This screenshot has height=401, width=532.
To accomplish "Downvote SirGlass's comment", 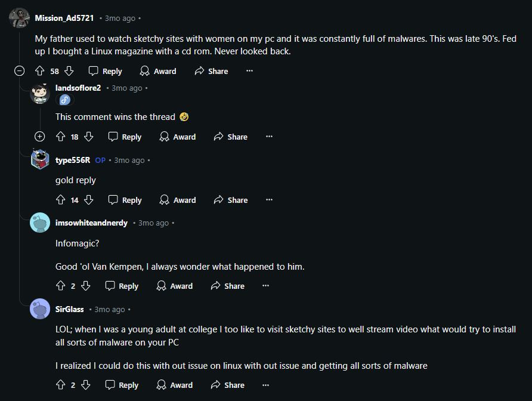I will [85, 385].
